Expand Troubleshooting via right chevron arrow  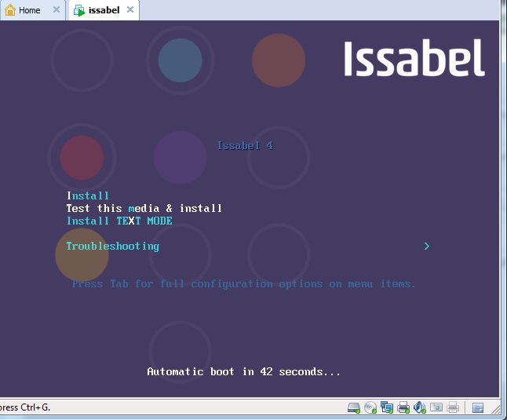427,246
